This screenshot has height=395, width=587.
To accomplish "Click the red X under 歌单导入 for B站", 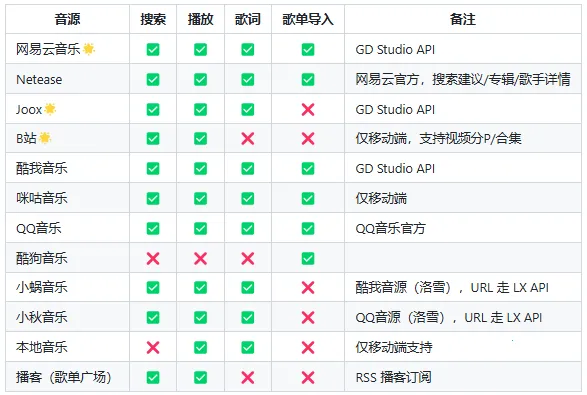I will point(308,139).
